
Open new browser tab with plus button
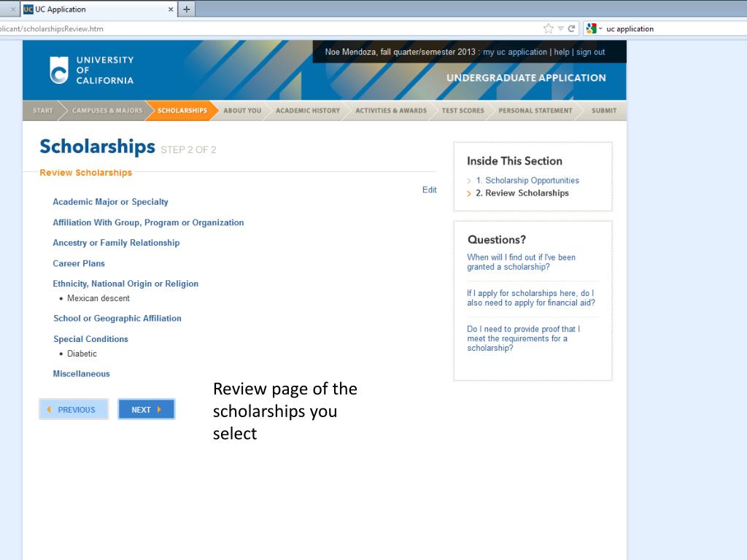[x=186, y=9]
